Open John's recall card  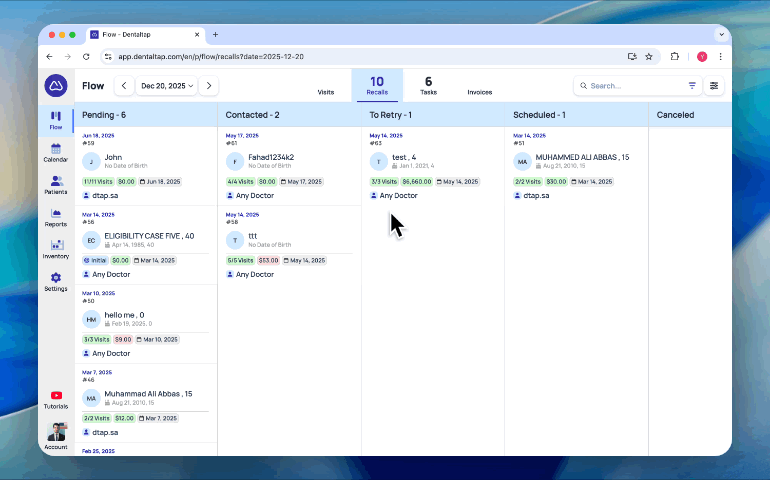(x=145, y=160)
